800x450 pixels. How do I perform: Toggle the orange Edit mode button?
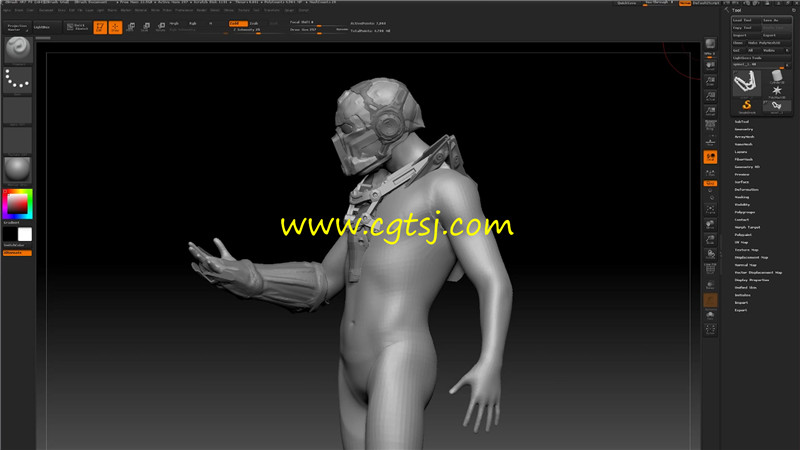(x=100, y=27)
